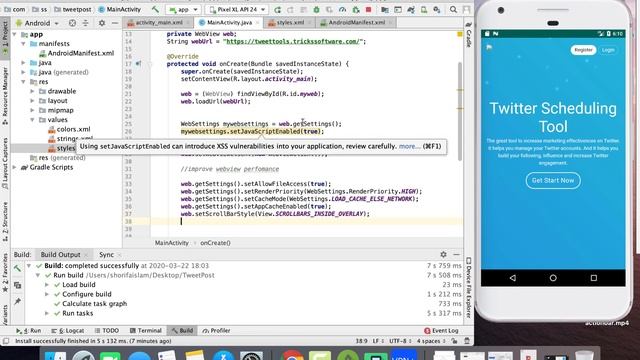Hide the Project panel with minus icon

click(115, 23)
